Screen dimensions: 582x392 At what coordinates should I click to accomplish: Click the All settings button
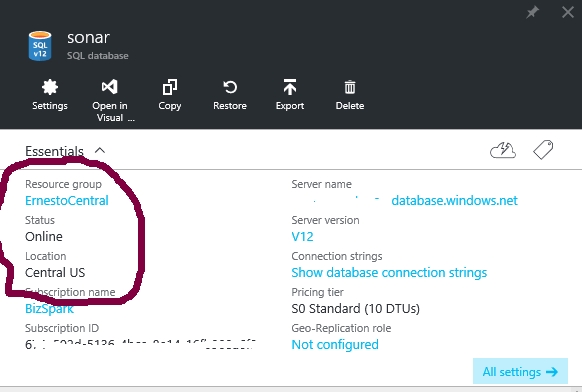[520, 372]
